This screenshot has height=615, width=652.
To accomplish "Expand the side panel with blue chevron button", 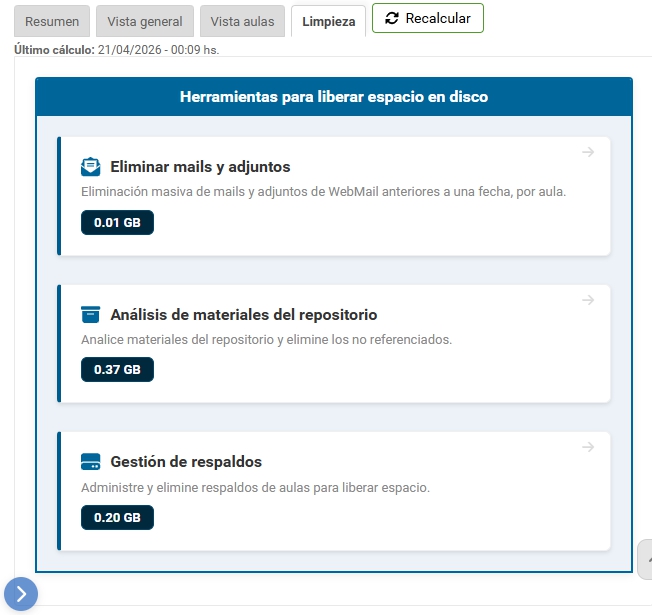I will (21, 593).
